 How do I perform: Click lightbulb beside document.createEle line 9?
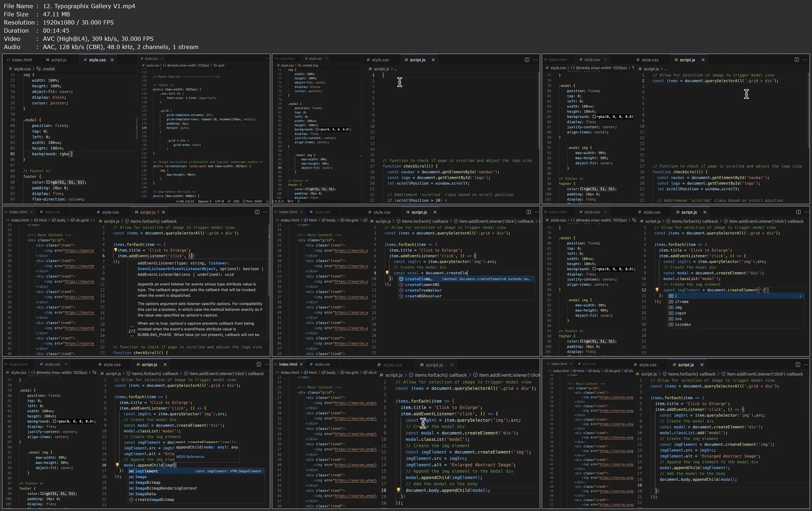coord(387,273)
